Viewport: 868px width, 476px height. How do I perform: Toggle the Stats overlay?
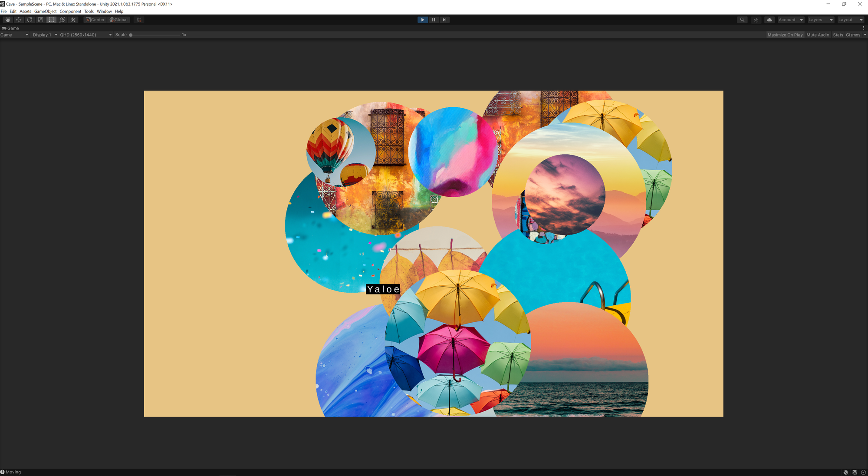(x=838, y=35)
